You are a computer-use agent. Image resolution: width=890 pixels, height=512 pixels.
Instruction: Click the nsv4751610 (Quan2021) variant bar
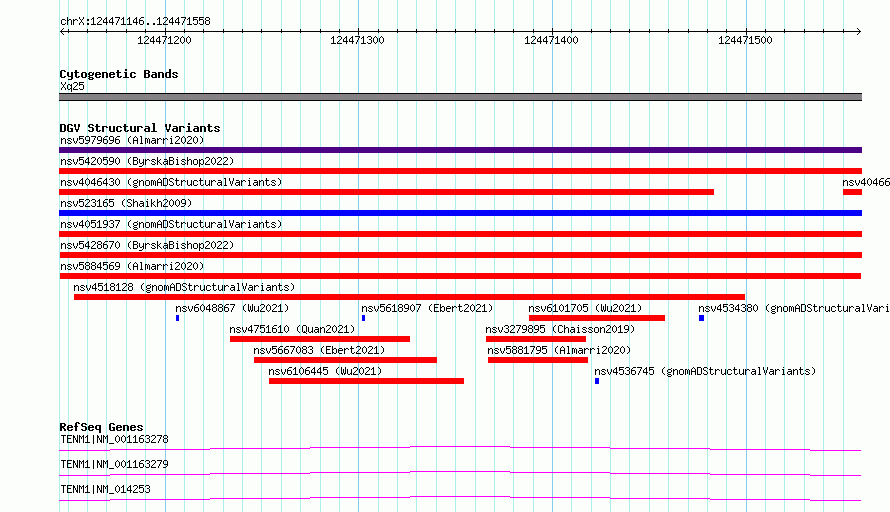(320, 339)
